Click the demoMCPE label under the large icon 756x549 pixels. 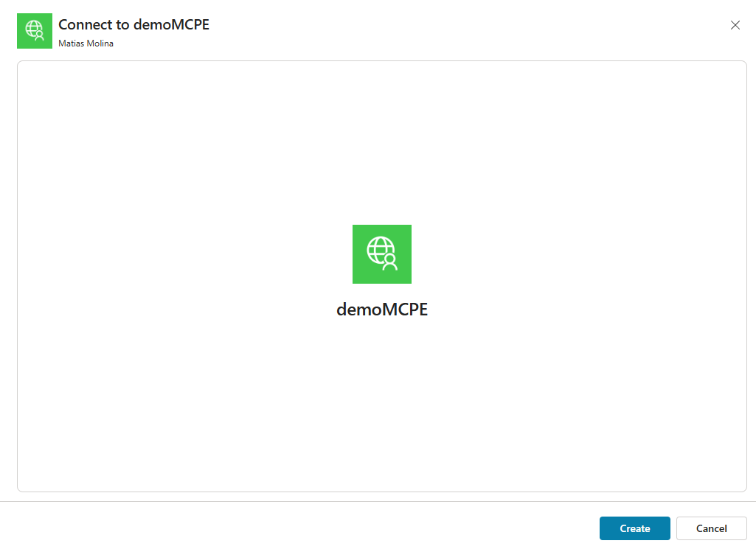click(381, 310)
